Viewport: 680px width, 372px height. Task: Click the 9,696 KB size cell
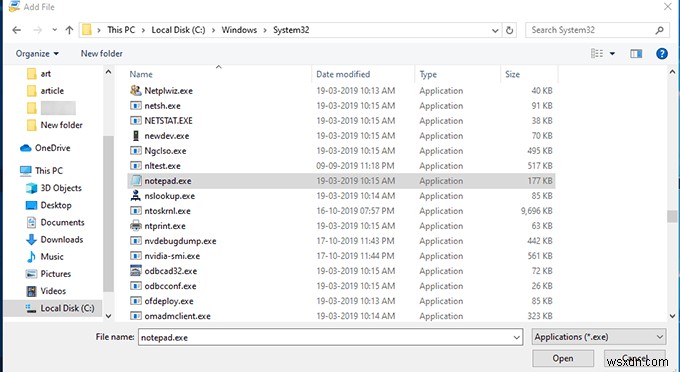pos(536,211)
